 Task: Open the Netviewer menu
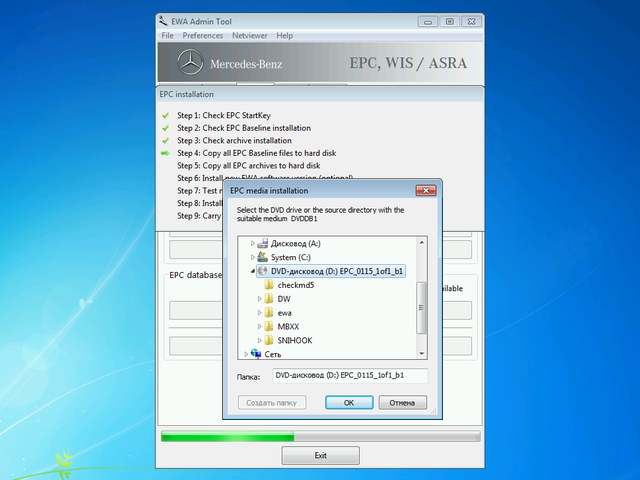pyautogui.click(x=249, y=36)
